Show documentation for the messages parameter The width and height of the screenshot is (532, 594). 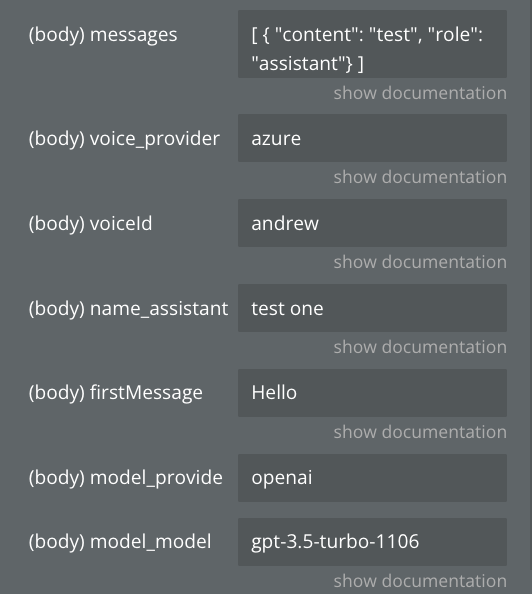coord(420,93)
